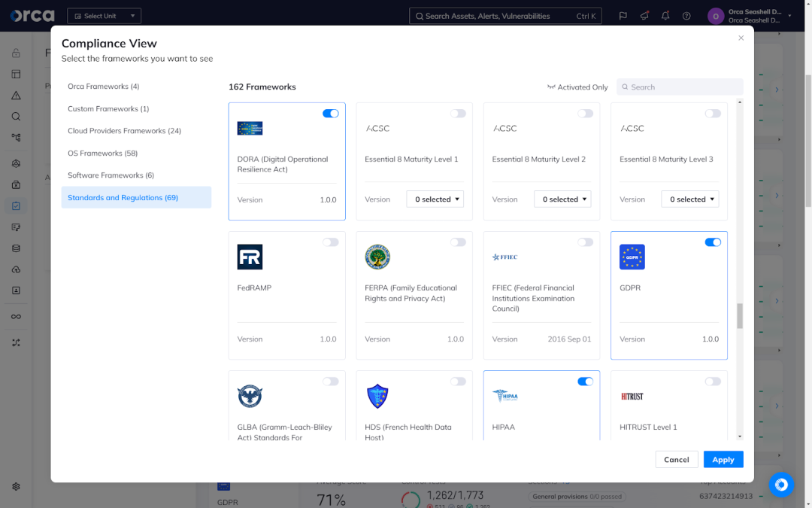Go to Orca logo home
The height and width of the screenshot is (508, 812).
pos(32,16)
